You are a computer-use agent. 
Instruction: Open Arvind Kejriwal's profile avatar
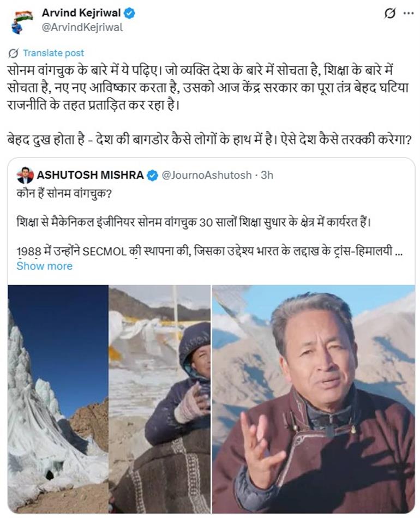(23, 21)
